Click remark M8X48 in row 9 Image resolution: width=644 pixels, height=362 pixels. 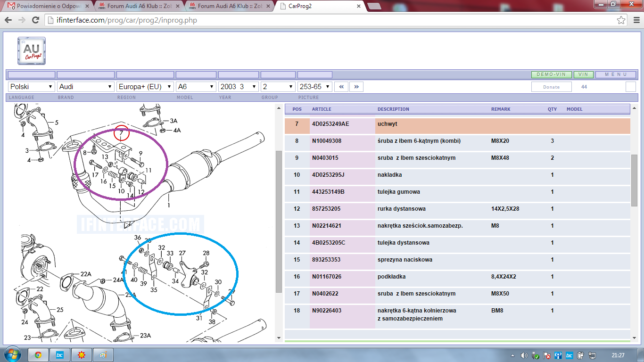500,158
